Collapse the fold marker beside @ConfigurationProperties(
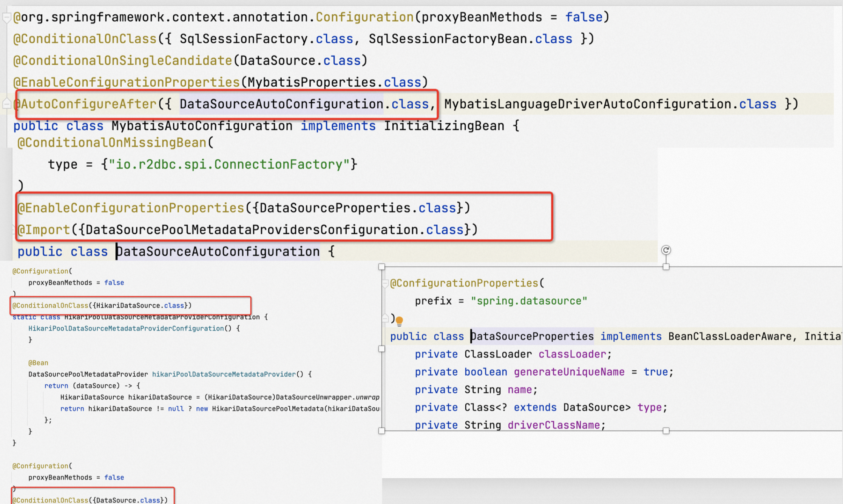The image size is (843, 504). [x=385, y=284]
